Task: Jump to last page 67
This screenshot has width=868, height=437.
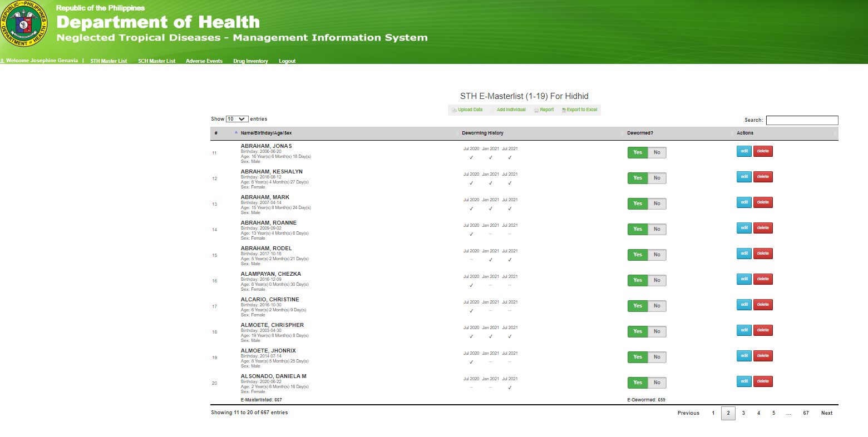Action: 806,413
